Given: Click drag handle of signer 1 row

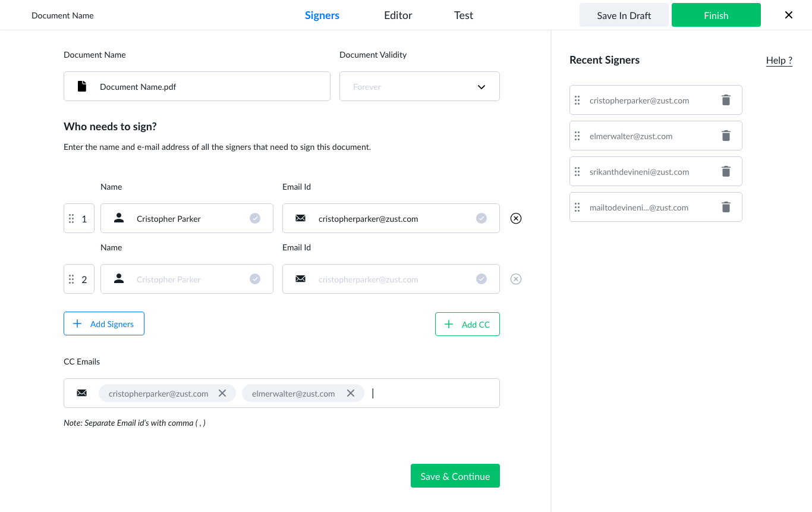Looking at the screenshot, I should click(x=71, y=218).
